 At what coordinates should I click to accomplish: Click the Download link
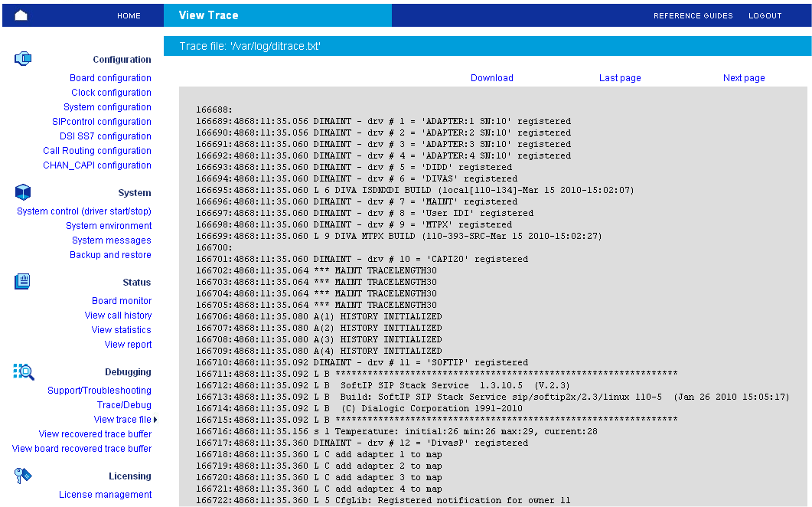click(491, 77)
